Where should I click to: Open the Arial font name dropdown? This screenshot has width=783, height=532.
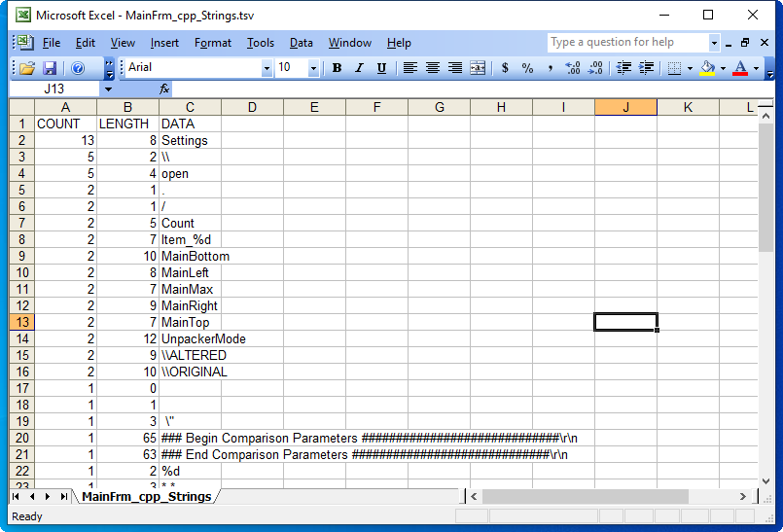(x=267, y=68)
